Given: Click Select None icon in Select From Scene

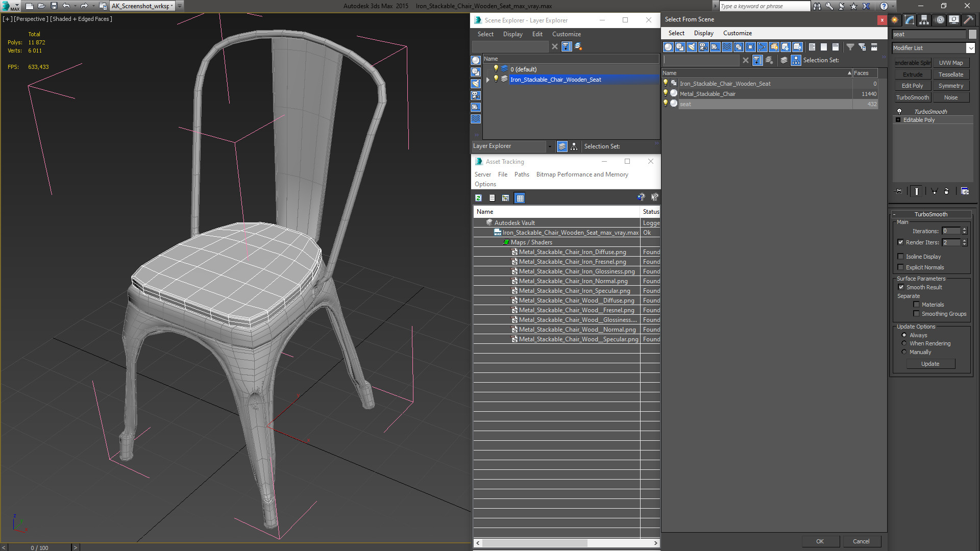Looking at the screenshot, I should coord(824,47).
